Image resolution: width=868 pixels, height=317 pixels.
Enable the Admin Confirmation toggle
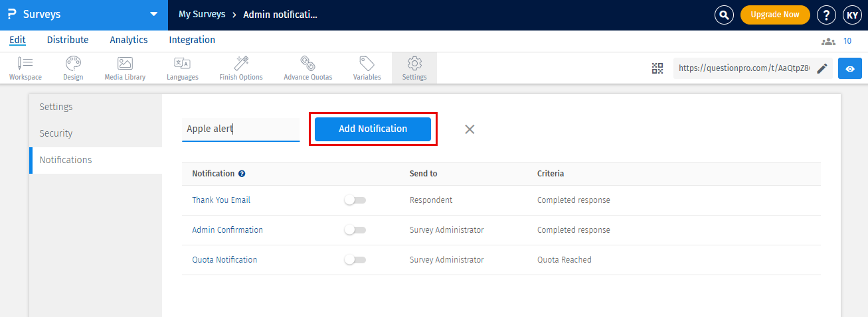click(x=355, y=230)
